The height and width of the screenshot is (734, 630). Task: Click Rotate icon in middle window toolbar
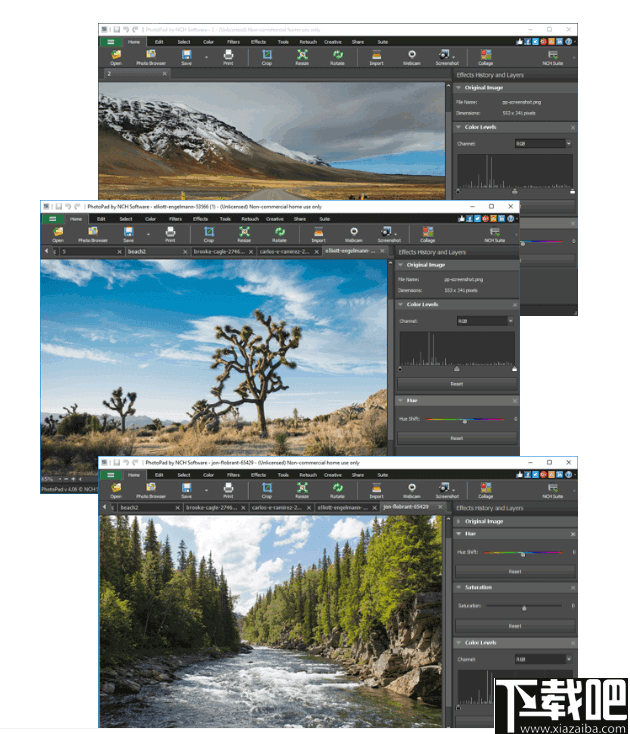tap(279, 234)
